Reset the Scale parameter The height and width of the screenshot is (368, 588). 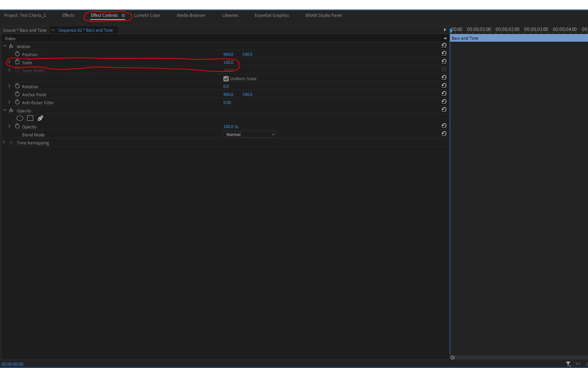pos(444,61)
